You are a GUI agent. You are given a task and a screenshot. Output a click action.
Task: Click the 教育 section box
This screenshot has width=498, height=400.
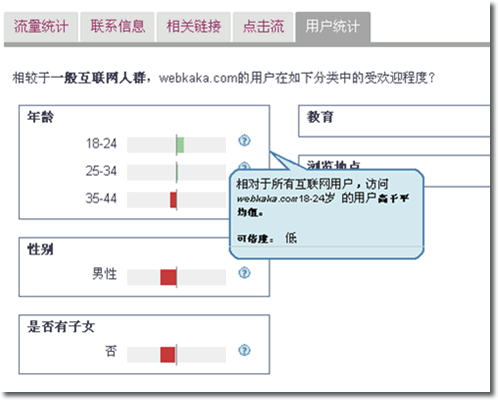394,121
